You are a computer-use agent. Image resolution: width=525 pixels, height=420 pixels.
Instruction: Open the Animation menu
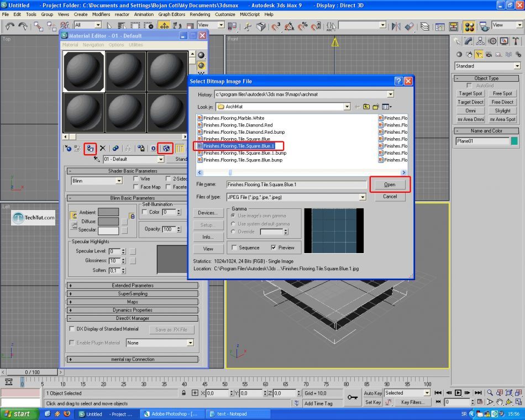coord(144,14)
